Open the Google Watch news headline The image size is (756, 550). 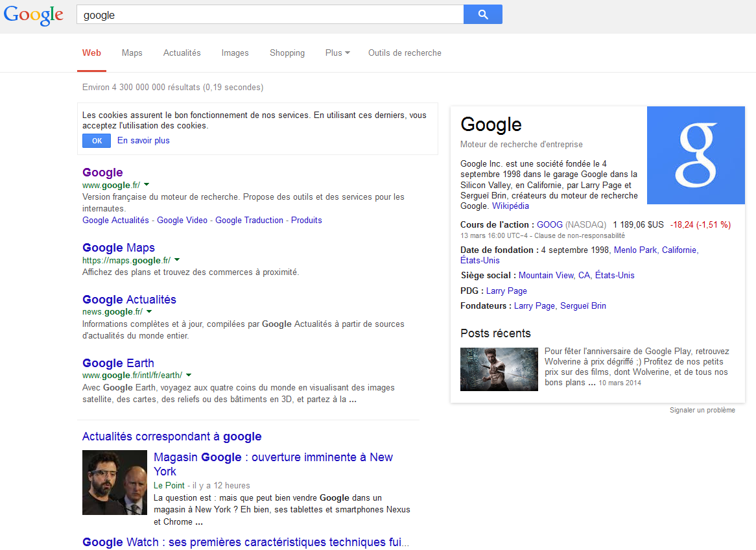click(x=246, y=542)
